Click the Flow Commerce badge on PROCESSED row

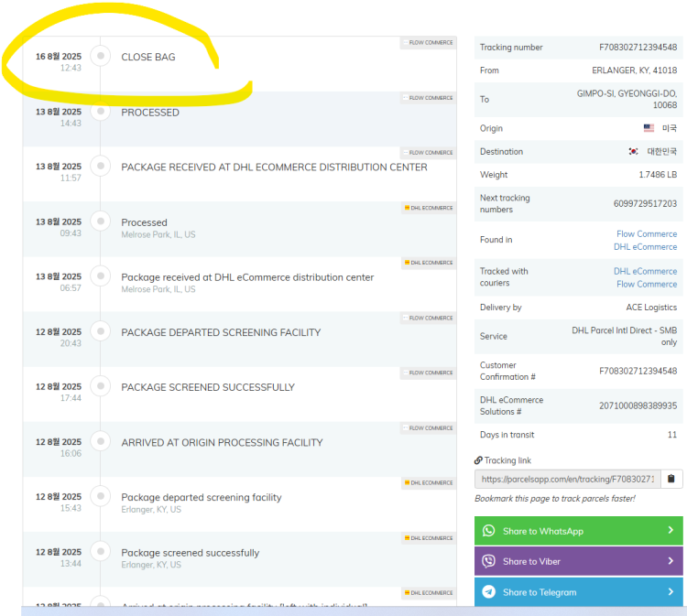point(428,98)
